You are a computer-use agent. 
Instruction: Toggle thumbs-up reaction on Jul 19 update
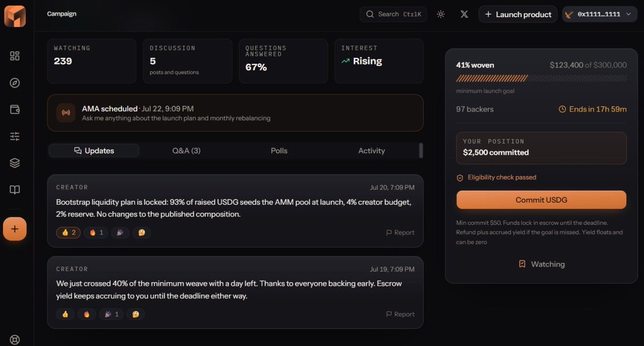tap(65, 314)
